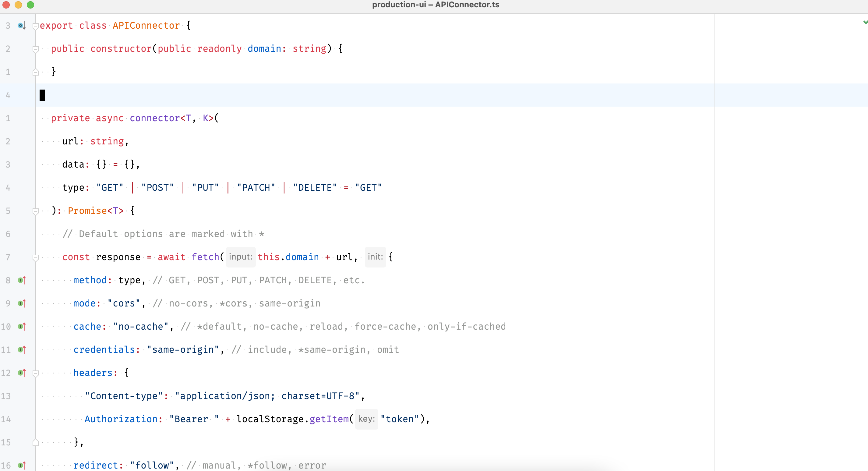Collapse the headers object fold marker

pyautogui.click(x=35, y=373)
